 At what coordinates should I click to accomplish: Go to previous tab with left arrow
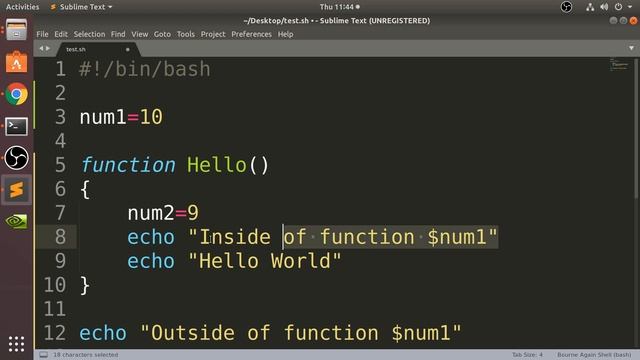pyautogui.click(x=41, y=48)
